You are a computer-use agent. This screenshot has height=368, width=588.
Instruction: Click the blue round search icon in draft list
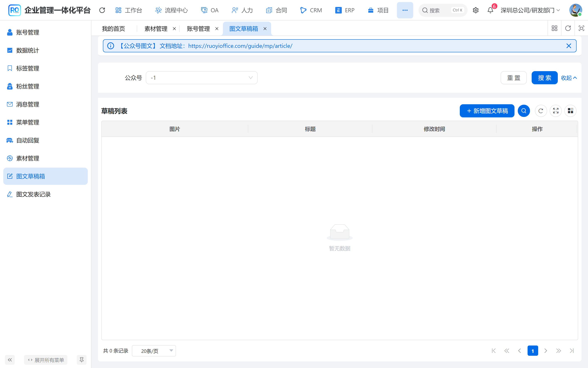click(524, 111)
